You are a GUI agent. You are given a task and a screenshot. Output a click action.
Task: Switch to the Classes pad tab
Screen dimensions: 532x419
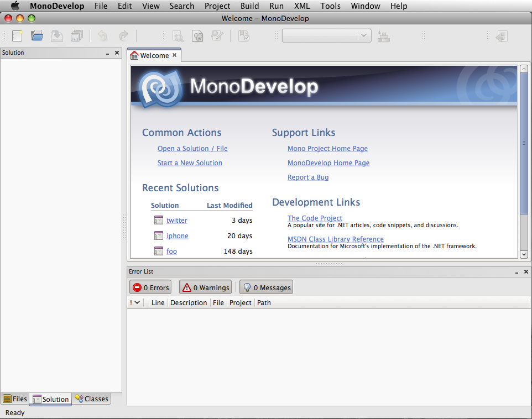click(x=92, y=399)
